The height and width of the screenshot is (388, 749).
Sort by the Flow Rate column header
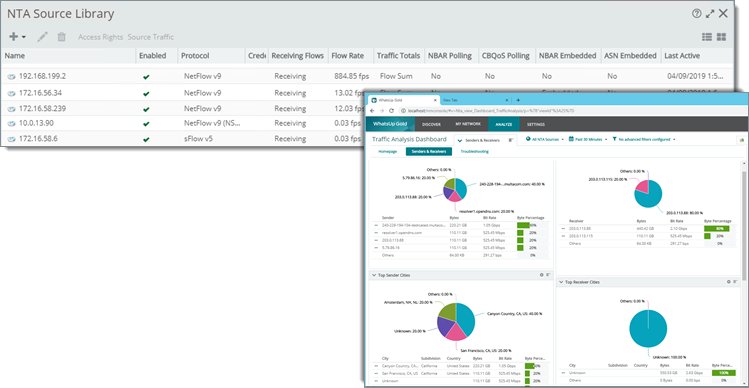(350, 56)
